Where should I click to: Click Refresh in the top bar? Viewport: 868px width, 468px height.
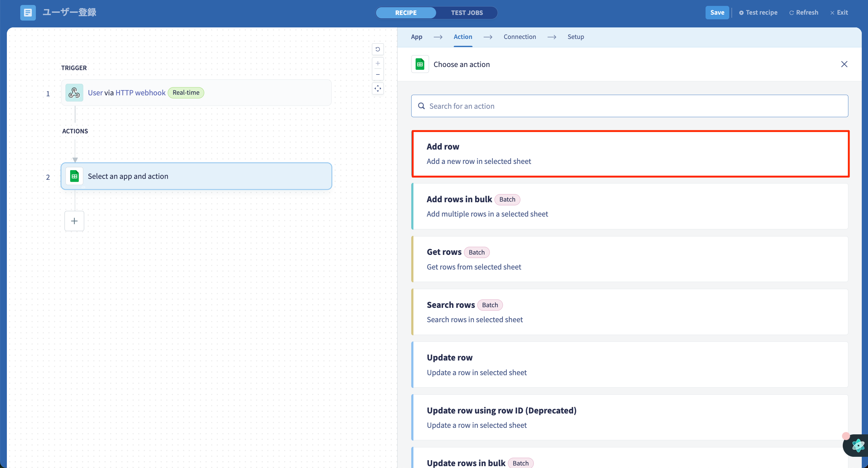click(x=804, y=13)
